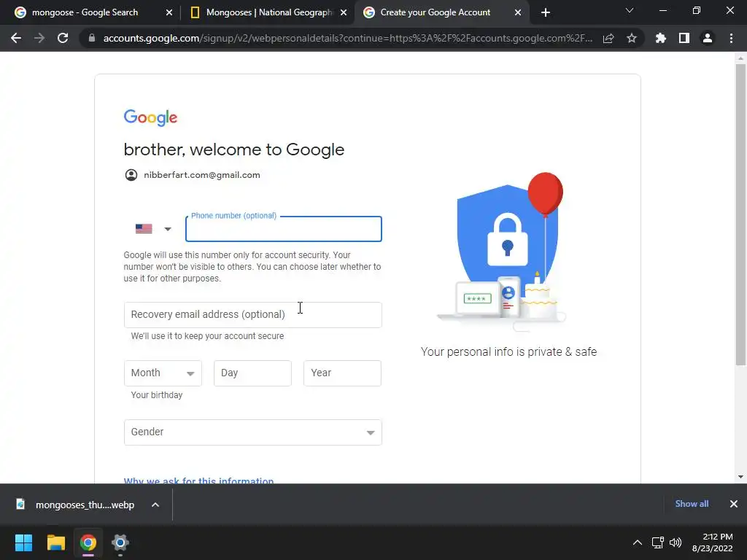Click the Chrome taskbar icon
Viewport: 747px width, 560px height.
coord(88,542)
